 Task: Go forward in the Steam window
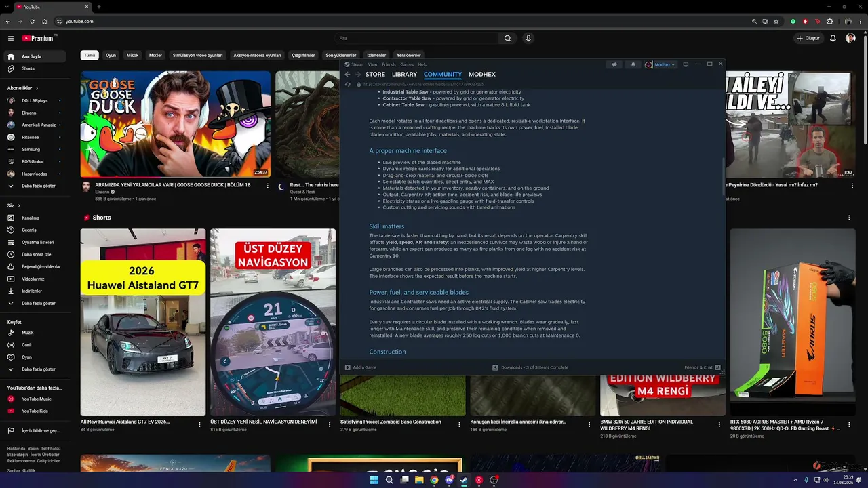click(x=357, y=75)
